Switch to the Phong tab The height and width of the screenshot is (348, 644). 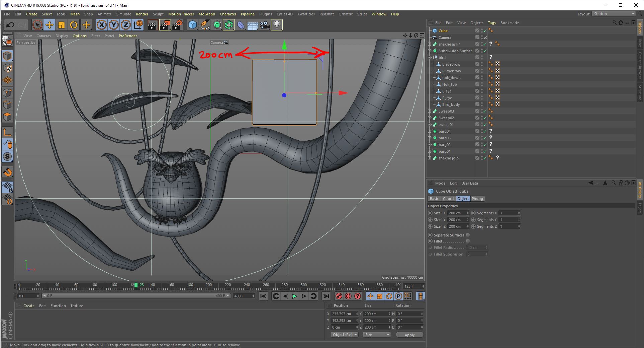pos(477,199)
